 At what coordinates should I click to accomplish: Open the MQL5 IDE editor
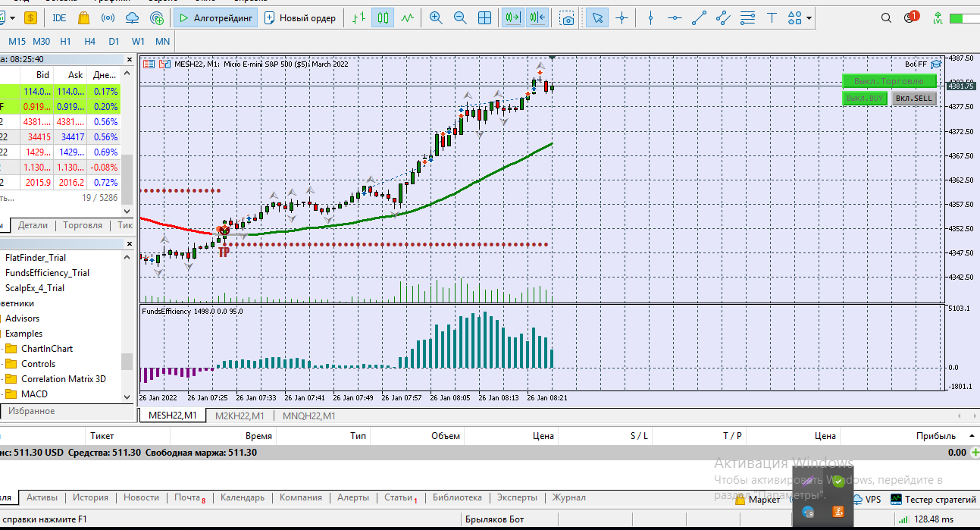(60, 17)
